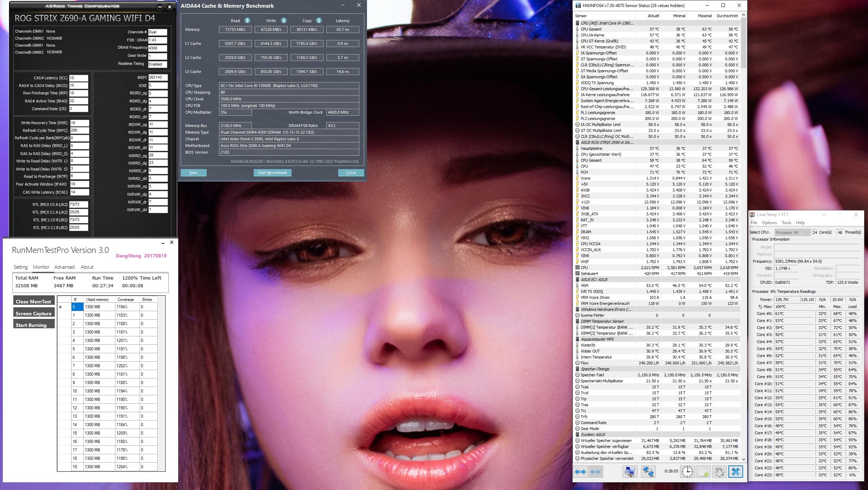This screenshot has width=868, height=490.
Task: Open Core Temp Options menu
Action: tap(769, 223)
